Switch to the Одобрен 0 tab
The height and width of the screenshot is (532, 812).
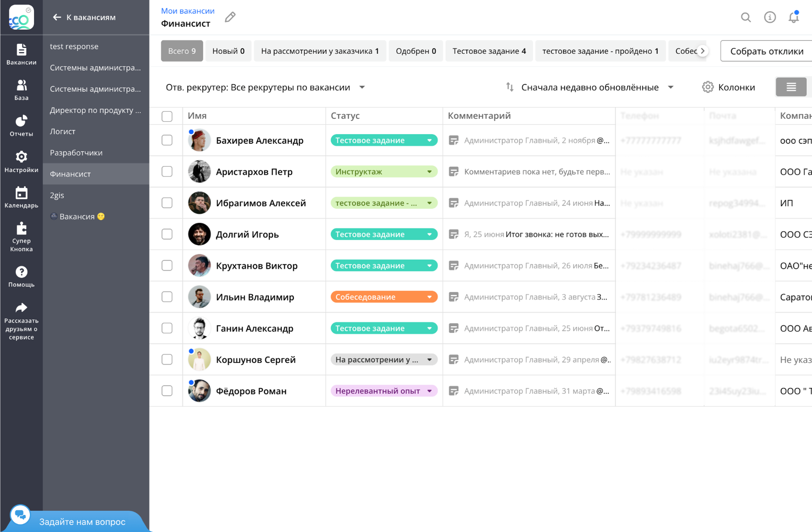click(415, 51)
